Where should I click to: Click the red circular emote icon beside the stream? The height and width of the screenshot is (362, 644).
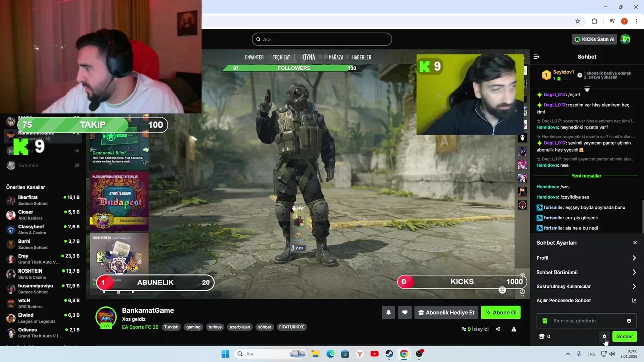pyautogui.click(x=522, y=205)
